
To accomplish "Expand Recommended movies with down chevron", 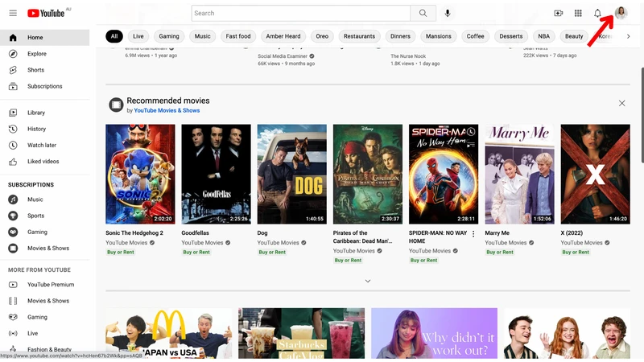I will coord(368,281).
